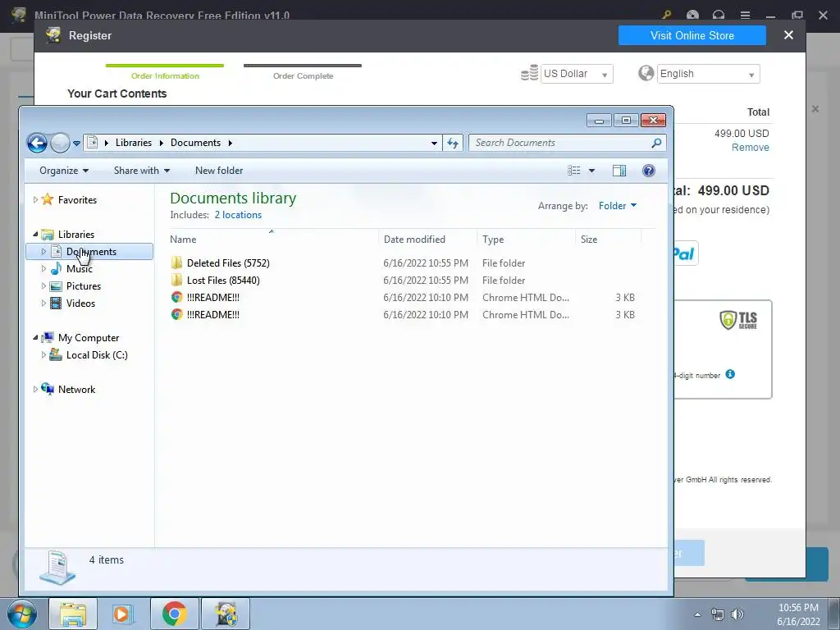Image resolution: width=840 pixels, height=630 pixels.
Task: Click the Explorer forward arrow button
Action: pos(60,143)
